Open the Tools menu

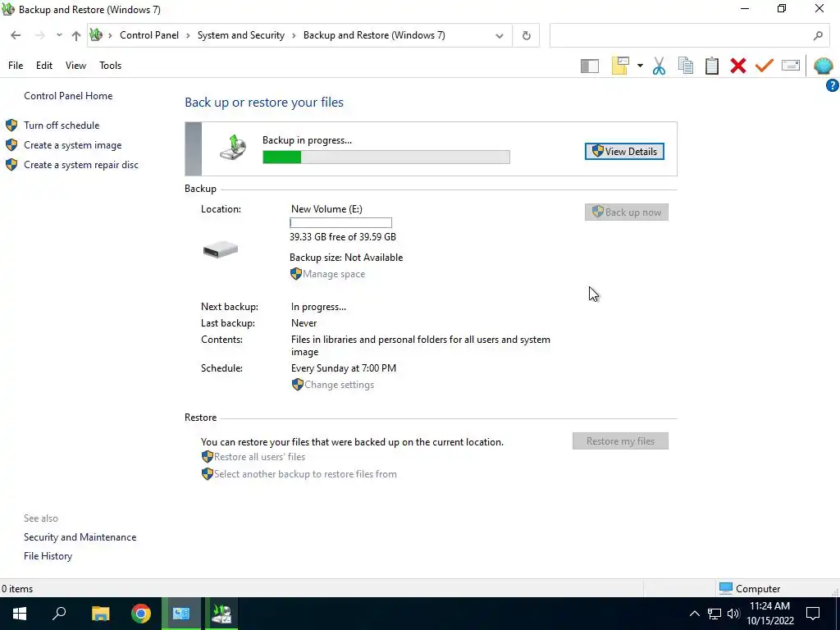[x=111, y=66]
